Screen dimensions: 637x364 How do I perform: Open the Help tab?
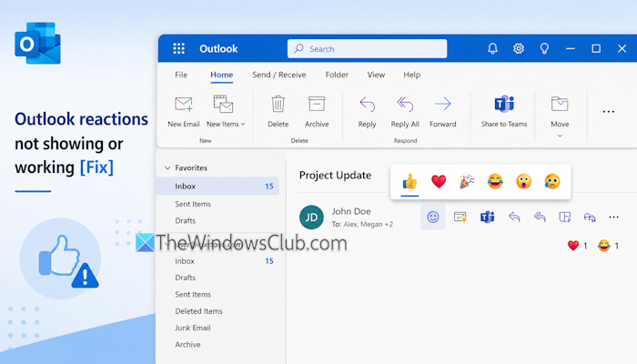tap(412, 75)
